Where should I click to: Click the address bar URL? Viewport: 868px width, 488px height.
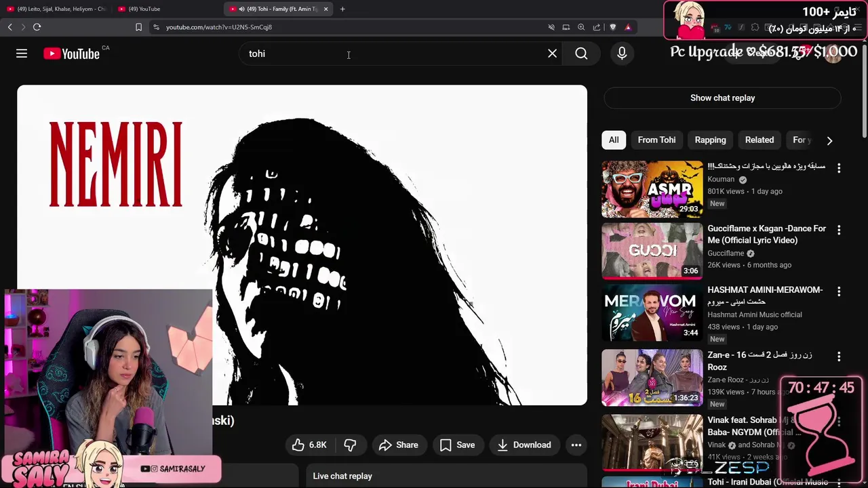219,27
